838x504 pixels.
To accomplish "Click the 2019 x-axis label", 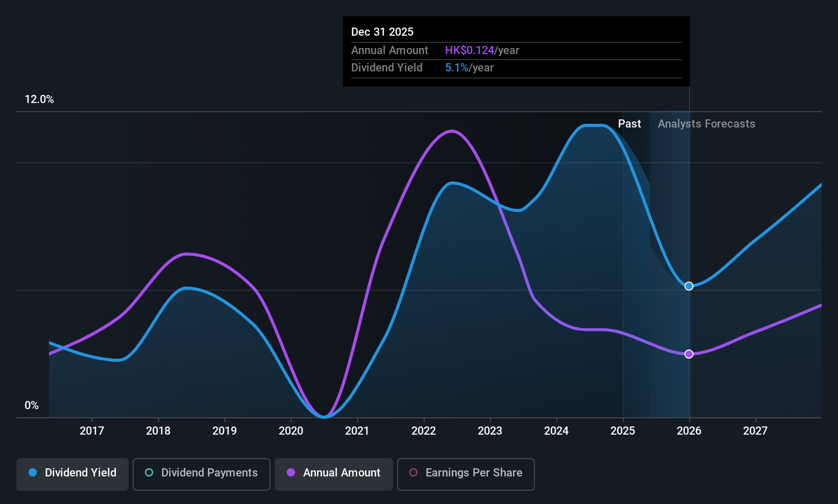I will pos(225,431).
